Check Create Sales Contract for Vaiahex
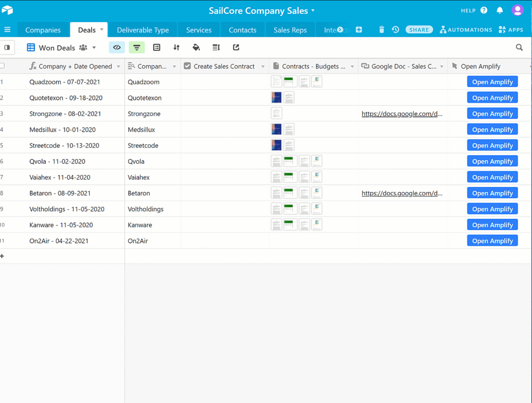Viewport: 532px width, 403px height. click(x=225, y=177)
